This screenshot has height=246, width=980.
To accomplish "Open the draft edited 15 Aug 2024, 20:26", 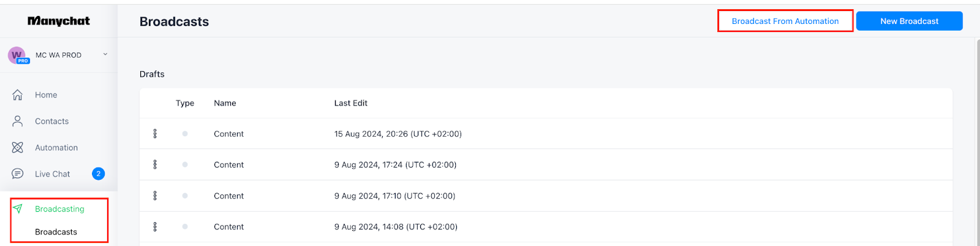I will [x=546, y=134].
